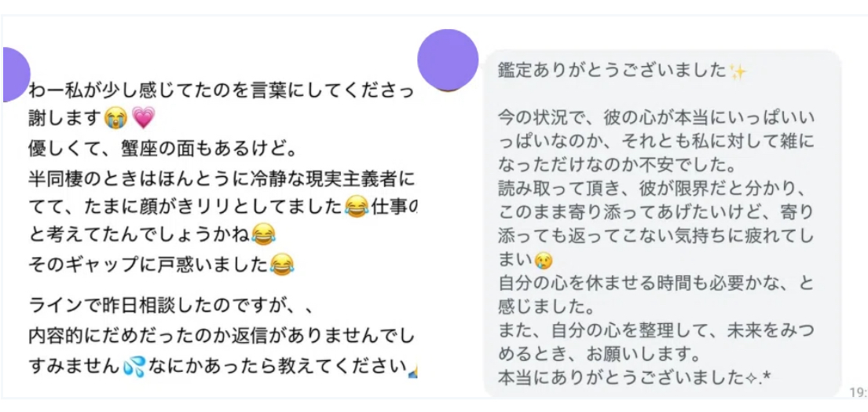Click the purple circle avatar beside right message

tap(448, 60)
